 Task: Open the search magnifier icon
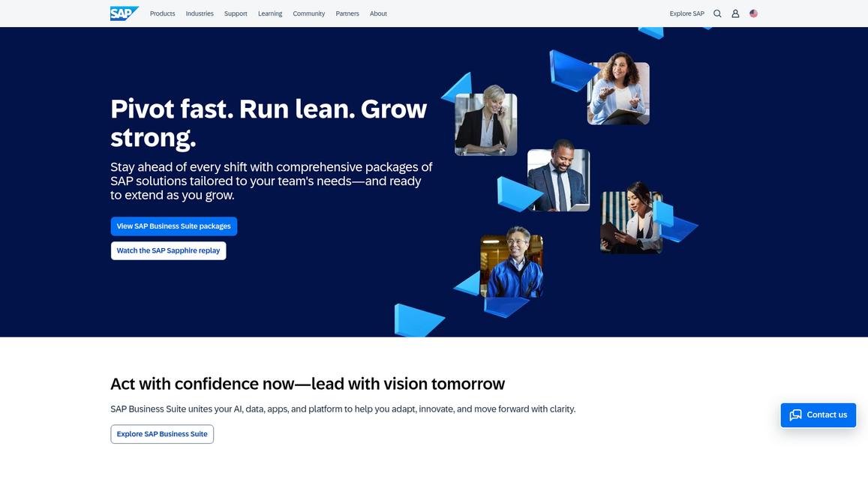tap(717, 13)
